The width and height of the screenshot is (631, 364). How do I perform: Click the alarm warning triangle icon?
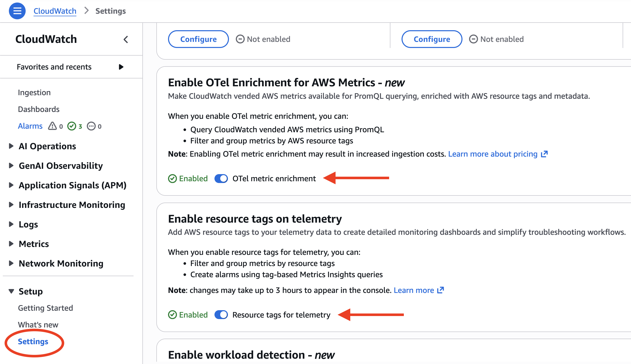coord(53,126)
